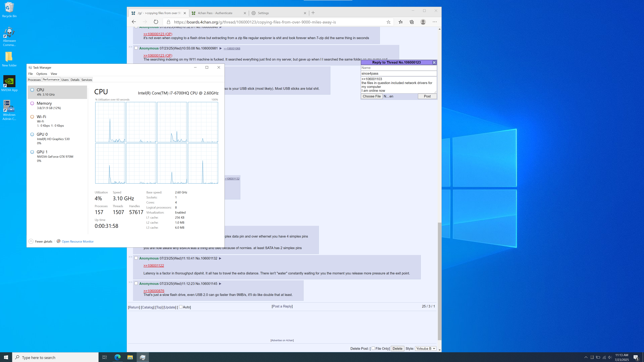Image resolution: width=644 pixels, height=362 pixels.
Task: Switch to the Users tab
Action: [65, 80]
